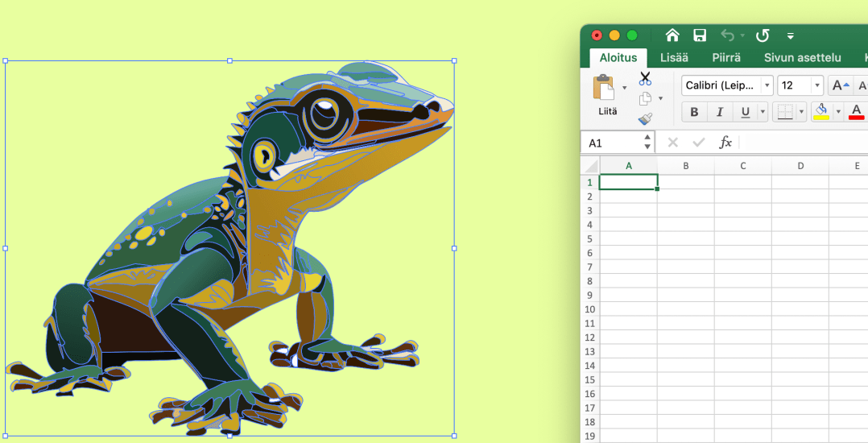Increase font size with the large A icon
Image resolution: width=868 pixels, height=443 pixels.
839,85
